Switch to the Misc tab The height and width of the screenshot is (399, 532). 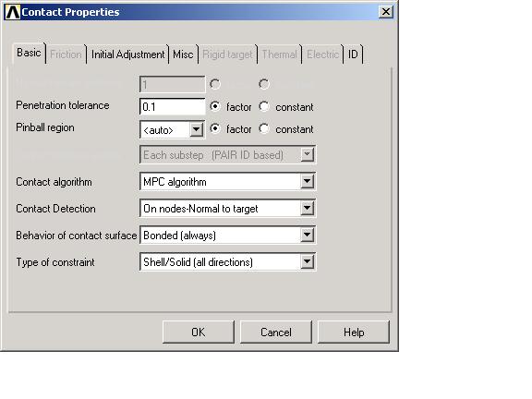pyautogui.click(x=183, y=54)
